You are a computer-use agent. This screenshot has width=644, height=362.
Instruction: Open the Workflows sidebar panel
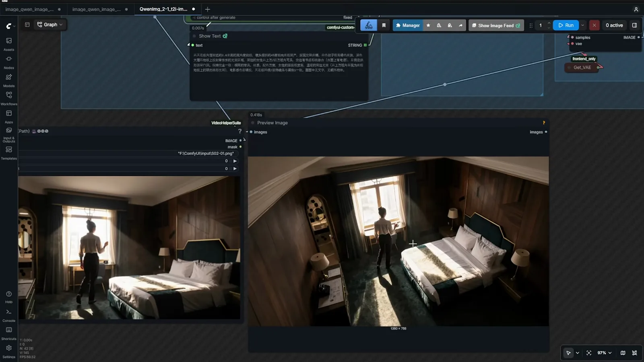(x=8, y=98)
